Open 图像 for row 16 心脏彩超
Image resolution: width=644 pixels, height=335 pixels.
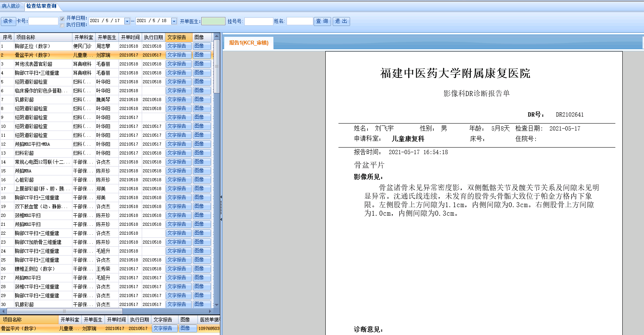202,180
